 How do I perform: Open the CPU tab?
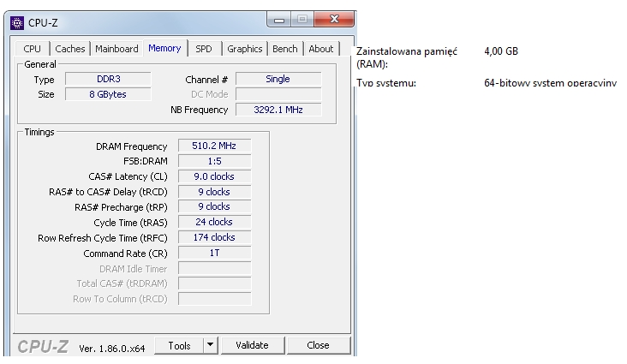click(33, 49)
